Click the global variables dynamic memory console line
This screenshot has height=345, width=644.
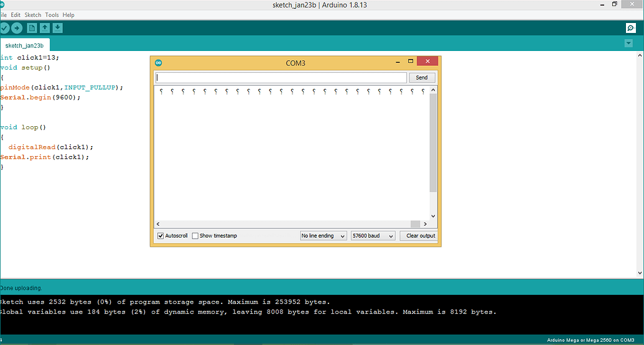coord(248,312)
